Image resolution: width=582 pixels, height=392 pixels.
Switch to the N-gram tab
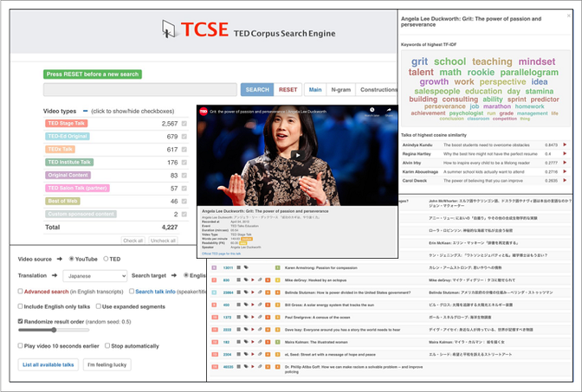(340, 89)
